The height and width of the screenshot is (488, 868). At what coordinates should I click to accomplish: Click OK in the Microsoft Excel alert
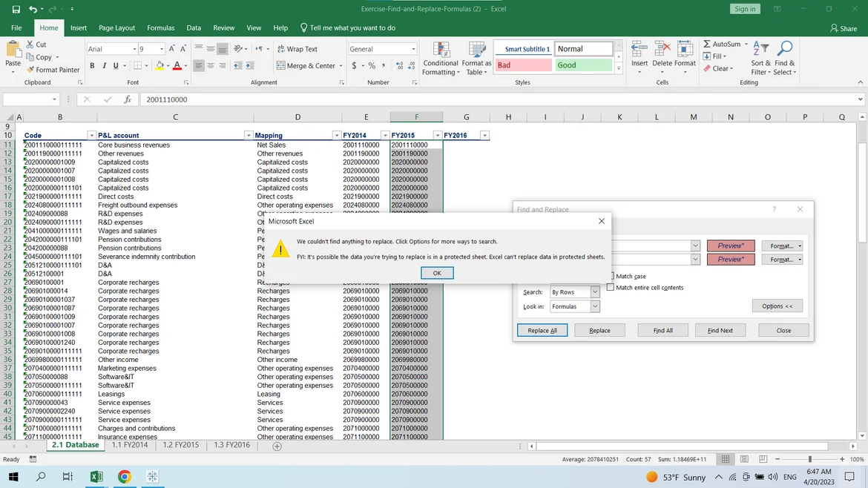coord(437,273)
